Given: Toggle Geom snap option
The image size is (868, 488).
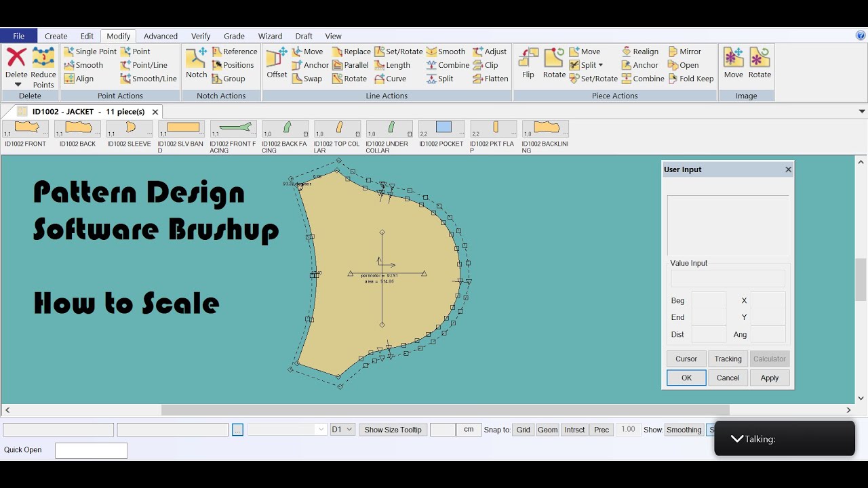Looking at the screenshot, I should [x=547, y=430].
